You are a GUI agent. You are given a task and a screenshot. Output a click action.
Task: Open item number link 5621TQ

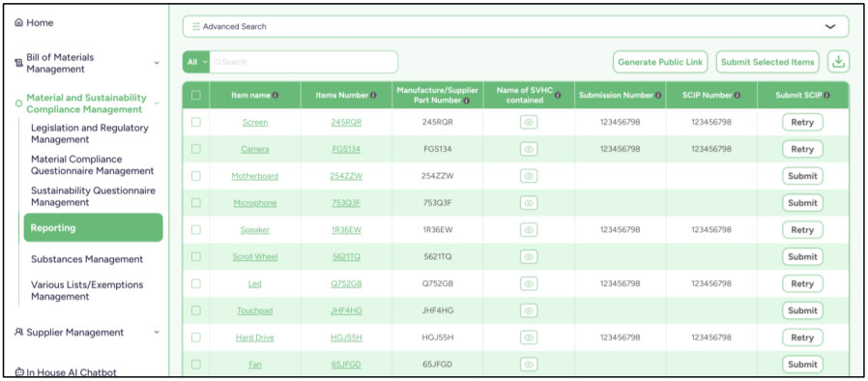coord(346,257)
